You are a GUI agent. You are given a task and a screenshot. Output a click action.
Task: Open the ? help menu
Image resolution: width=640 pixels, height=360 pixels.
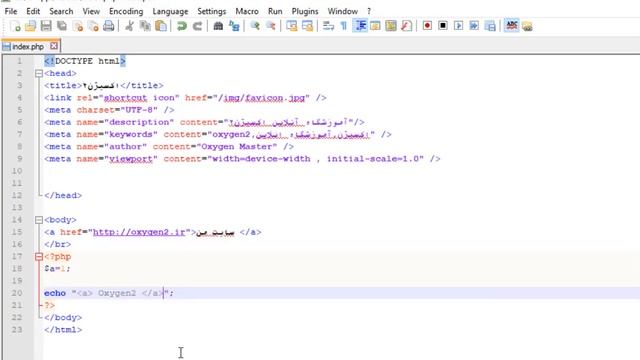click(x=369, y=11)
